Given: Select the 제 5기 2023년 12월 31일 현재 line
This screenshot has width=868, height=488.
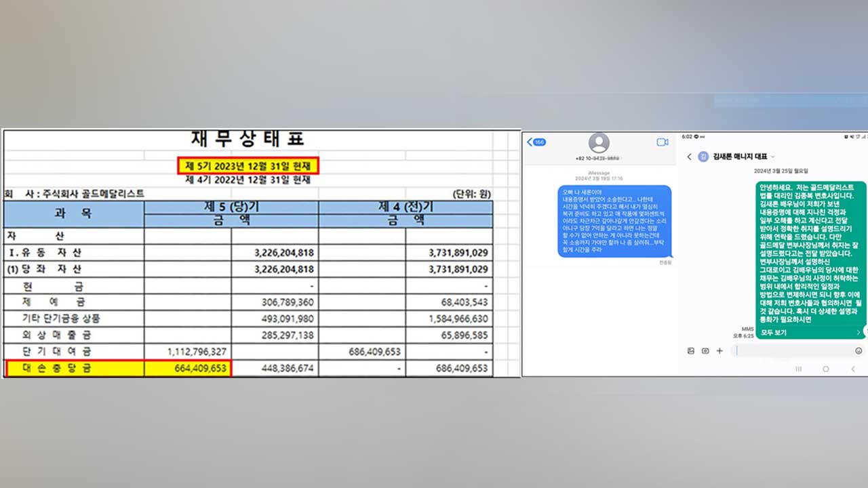Looking at the screenshot, I should tap(248, 165).
